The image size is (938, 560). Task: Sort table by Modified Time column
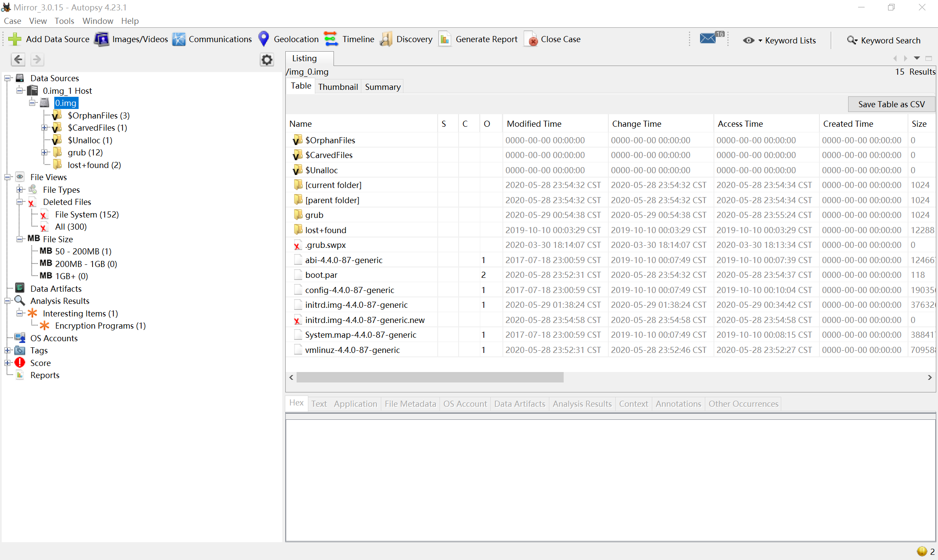click(555, 124)
